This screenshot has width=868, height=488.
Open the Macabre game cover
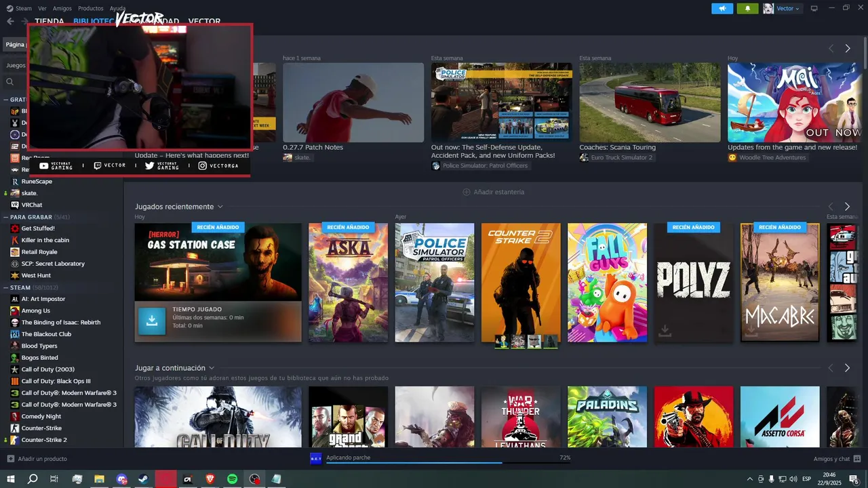pos(780,283)
